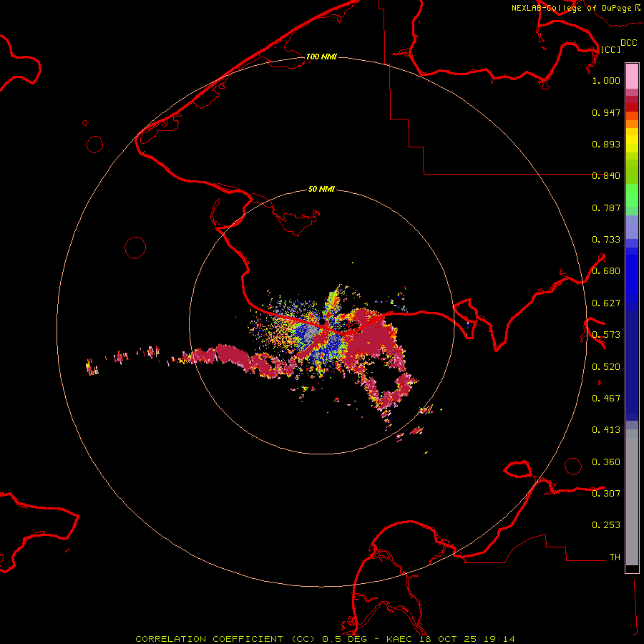
Task: Pick the pink color bar segment beside 1.000
Action: [632, 77]
